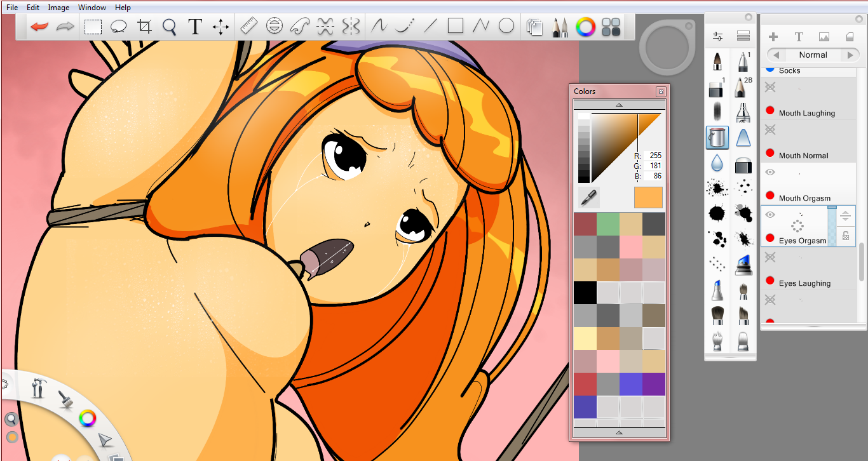Open the Help menu
Image resolution: width=868 pixels, height=461 pixels.
click(x=123, y=8)
